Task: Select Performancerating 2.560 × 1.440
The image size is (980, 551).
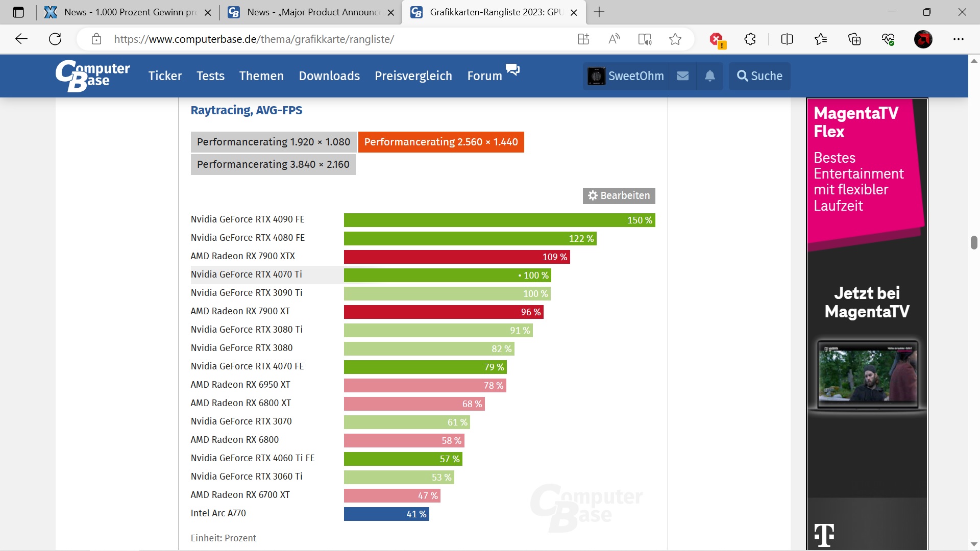Action: click(x=440, y=142)
